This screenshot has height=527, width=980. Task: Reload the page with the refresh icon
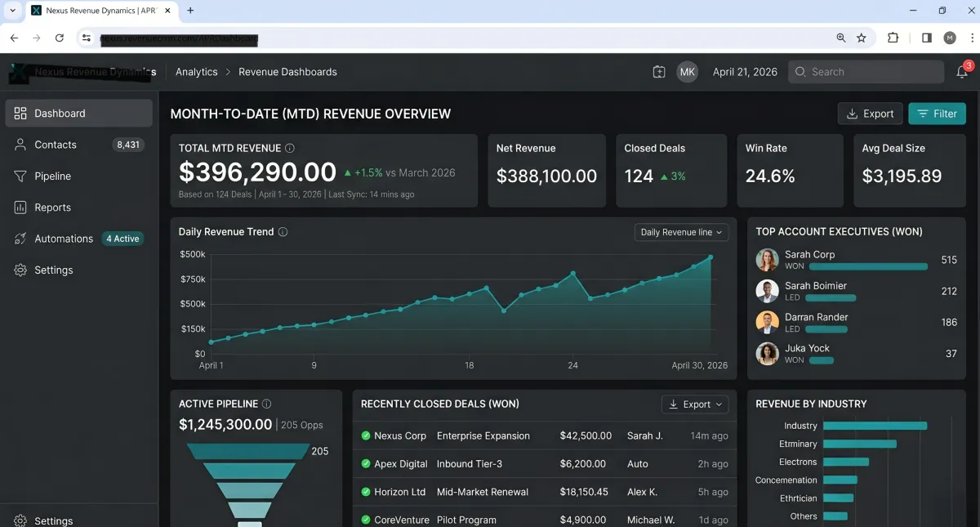pyautogui.click(x=60, y=38)
